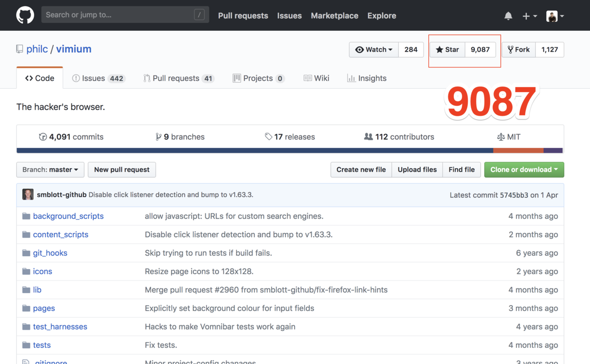
Task: Open the Wiki tab
Action: coord(316,78)
